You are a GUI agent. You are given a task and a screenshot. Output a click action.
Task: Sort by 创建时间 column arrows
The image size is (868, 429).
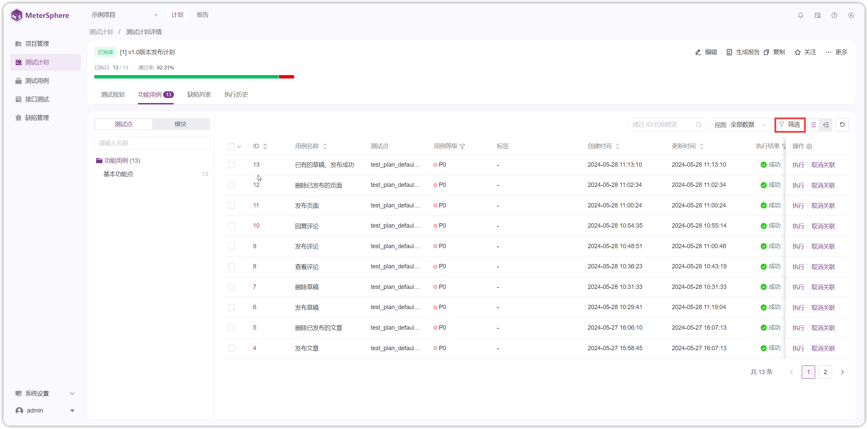(x=617, y=146)
